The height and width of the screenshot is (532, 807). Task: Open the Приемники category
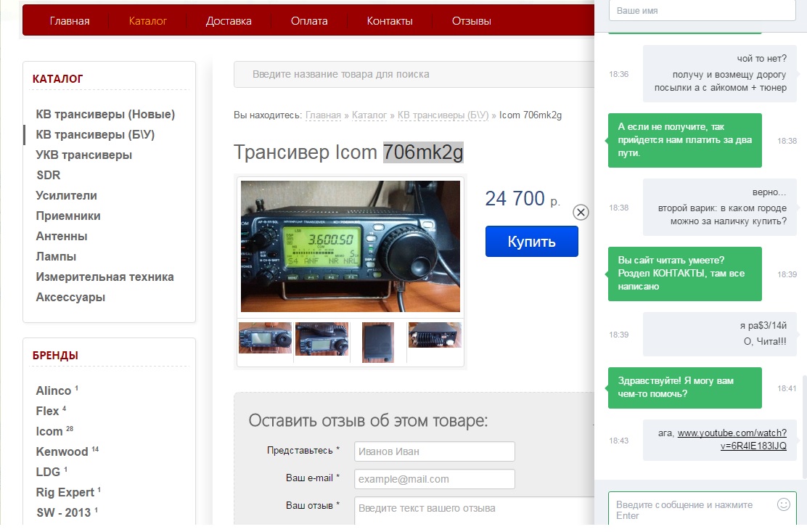(68, 216)
